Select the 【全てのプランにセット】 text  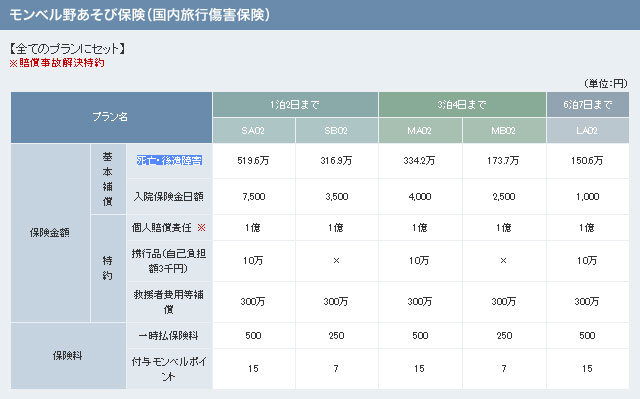click(67, 49)
